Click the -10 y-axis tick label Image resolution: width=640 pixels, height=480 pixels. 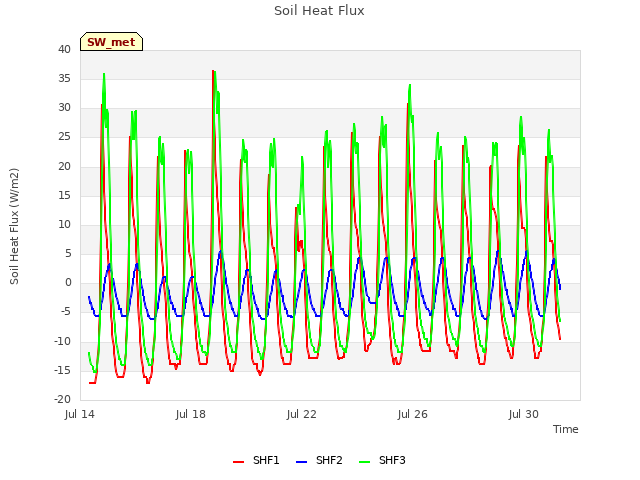click(62, 341)
